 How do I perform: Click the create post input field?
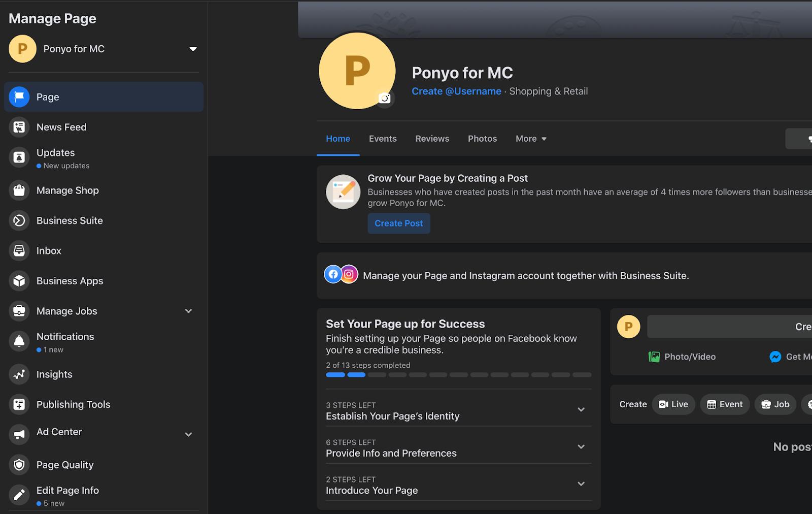tap(730, 327)
